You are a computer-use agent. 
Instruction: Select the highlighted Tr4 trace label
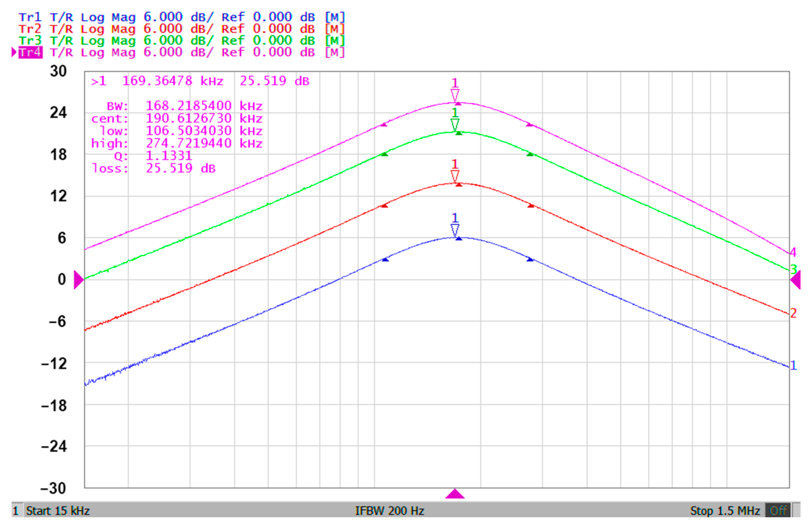30,52
